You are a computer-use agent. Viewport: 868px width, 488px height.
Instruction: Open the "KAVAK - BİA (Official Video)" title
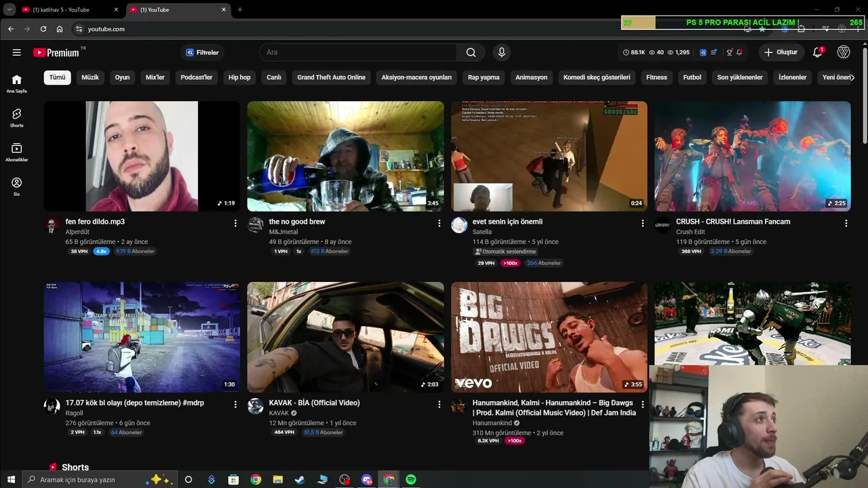click(x=314, y=403)
